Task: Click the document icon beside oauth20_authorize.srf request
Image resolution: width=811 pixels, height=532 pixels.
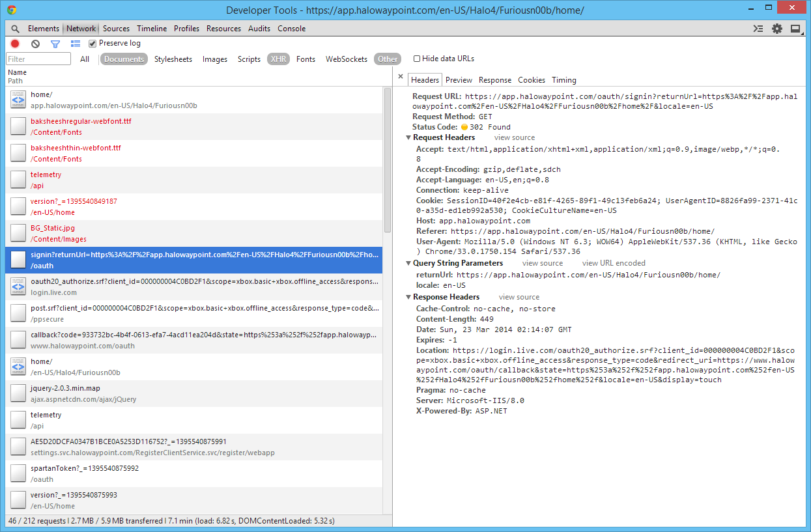Action: [18, 287]
